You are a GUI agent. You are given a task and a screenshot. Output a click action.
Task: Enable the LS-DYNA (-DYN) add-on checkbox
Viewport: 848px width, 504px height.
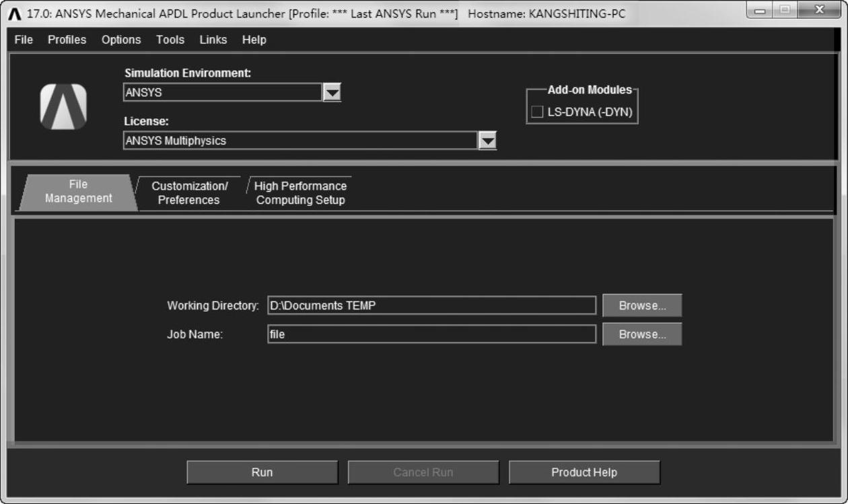click(536, 112)
